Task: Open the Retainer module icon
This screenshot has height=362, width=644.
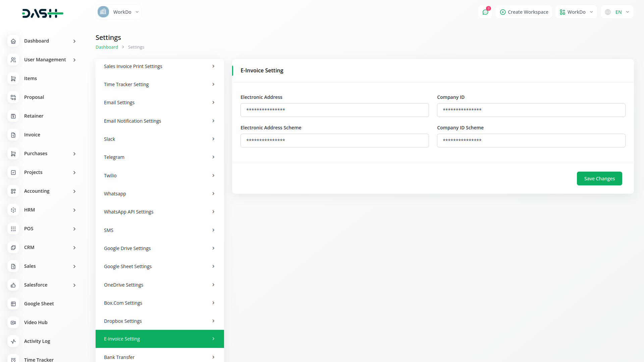Action: [x=13, y=116]
